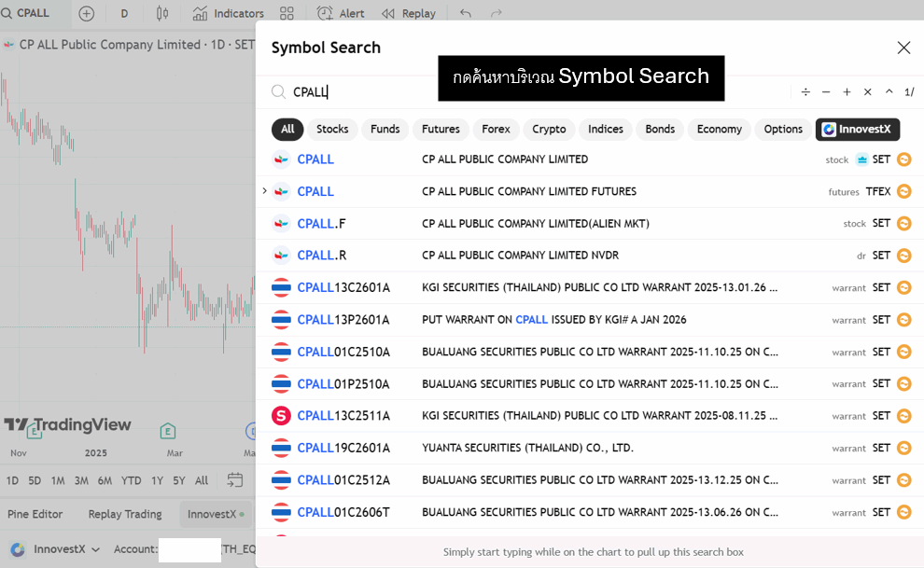Set chart range to YTD
Image resolution: width=924 pixels, height=568 pixels.
131,480
